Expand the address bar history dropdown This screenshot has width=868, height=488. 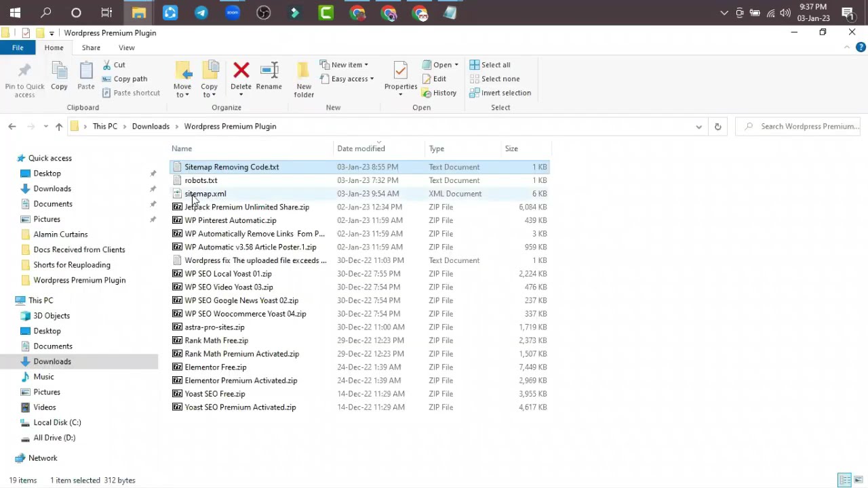click(698, 126)
